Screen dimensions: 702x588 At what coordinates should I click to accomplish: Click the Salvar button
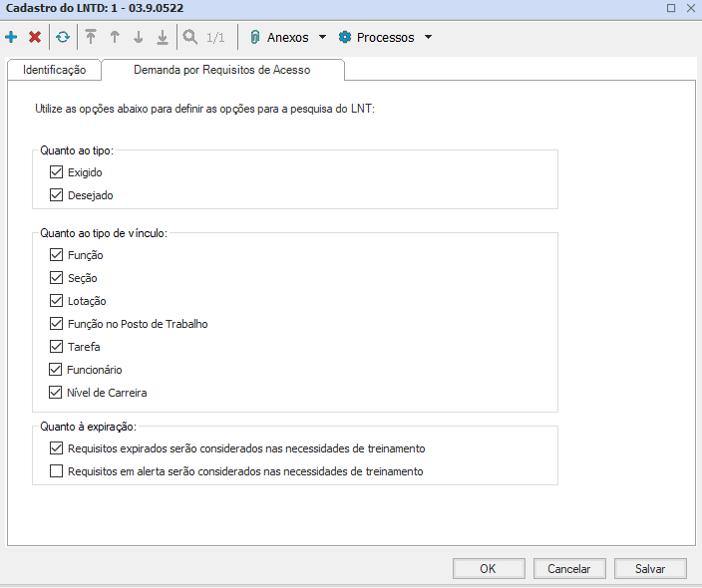click(650, 569)
